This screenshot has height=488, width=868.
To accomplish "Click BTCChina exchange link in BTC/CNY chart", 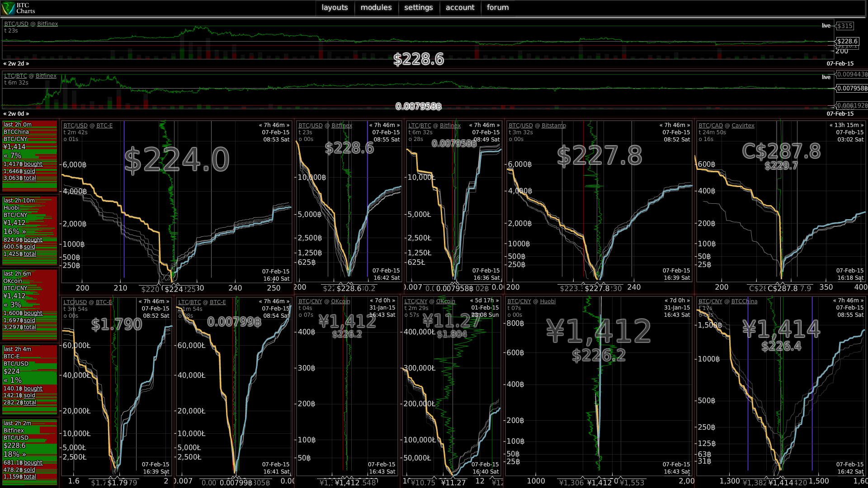I will 744,301.
